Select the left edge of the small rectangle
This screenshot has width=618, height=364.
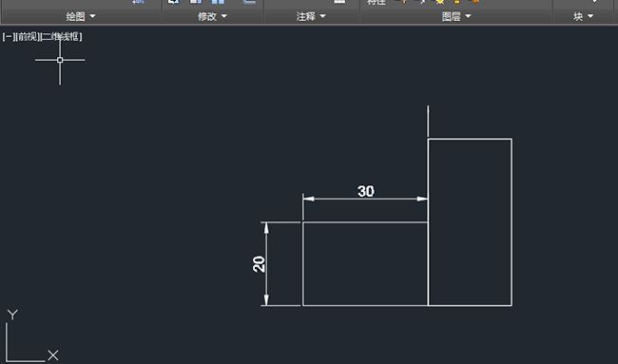(302, 263)
